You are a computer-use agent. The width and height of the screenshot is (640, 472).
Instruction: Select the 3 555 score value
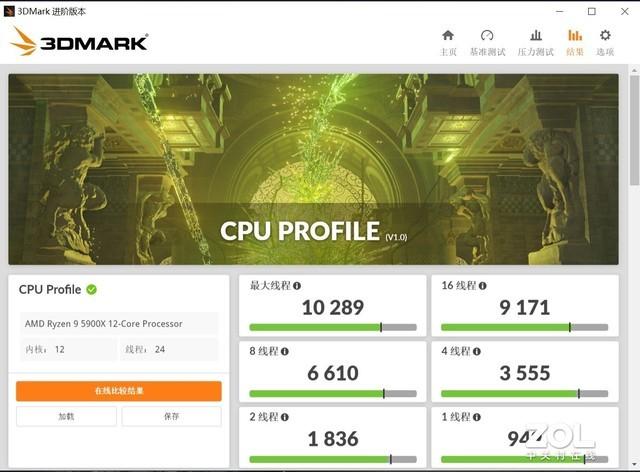click(x=524, y=373)
